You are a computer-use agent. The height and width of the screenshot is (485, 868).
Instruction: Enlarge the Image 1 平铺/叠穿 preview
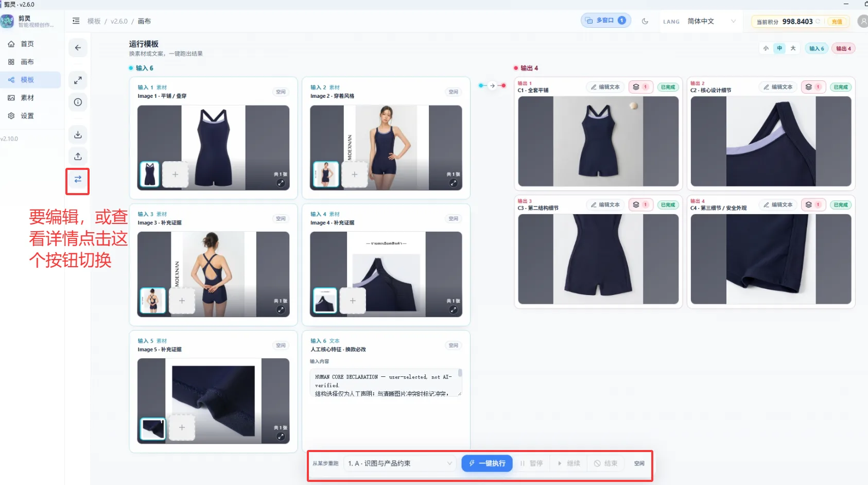tap(281, 183)
